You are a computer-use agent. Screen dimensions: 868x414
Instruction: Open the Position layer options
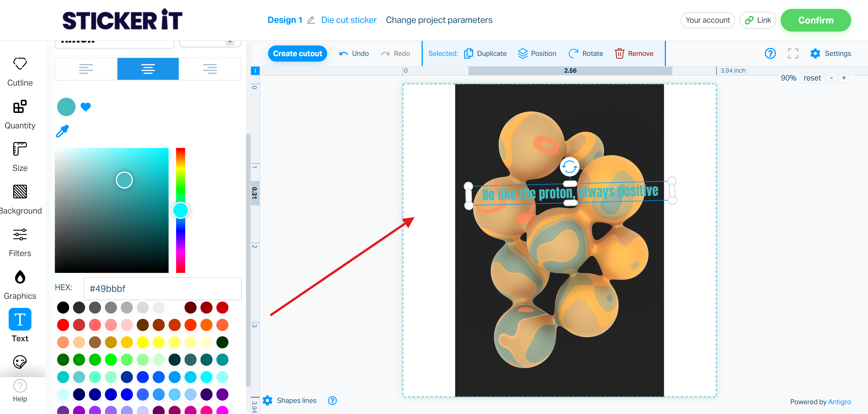pyautogui.click(x=537, y=54)
